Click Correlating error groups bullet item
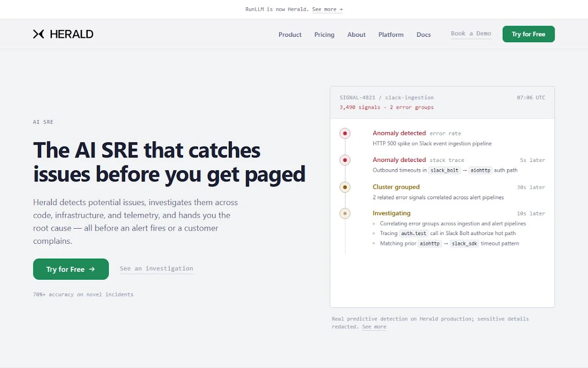The height and width of the screenshot is (368, 588). click(x=453, y=224)
